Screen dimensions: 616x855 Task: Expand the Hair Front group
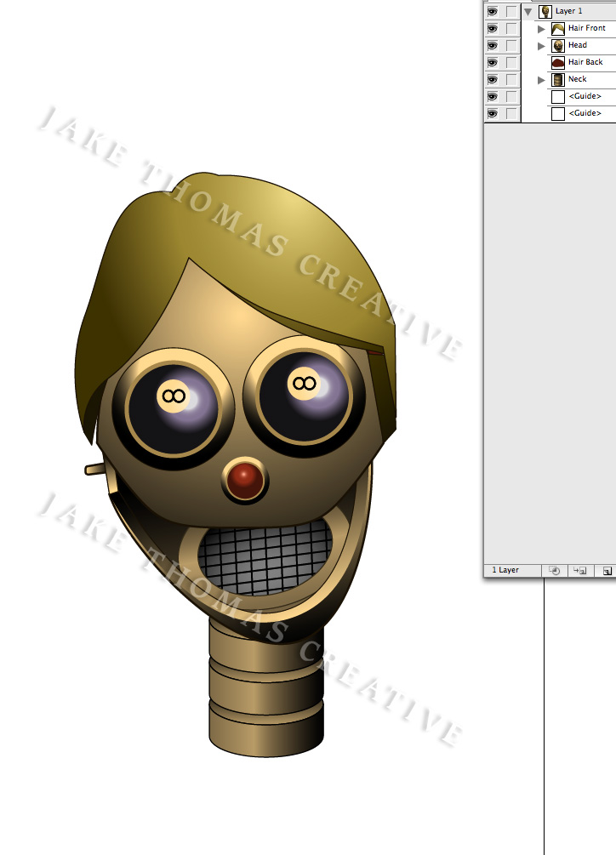[x=541, y=28]
